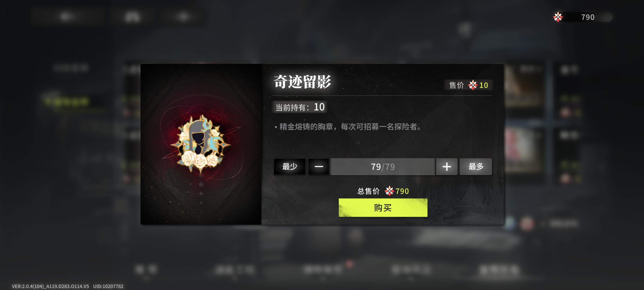Set quantity to minimum with 最少
Screen dimensions: 644x290
(290, 167)
